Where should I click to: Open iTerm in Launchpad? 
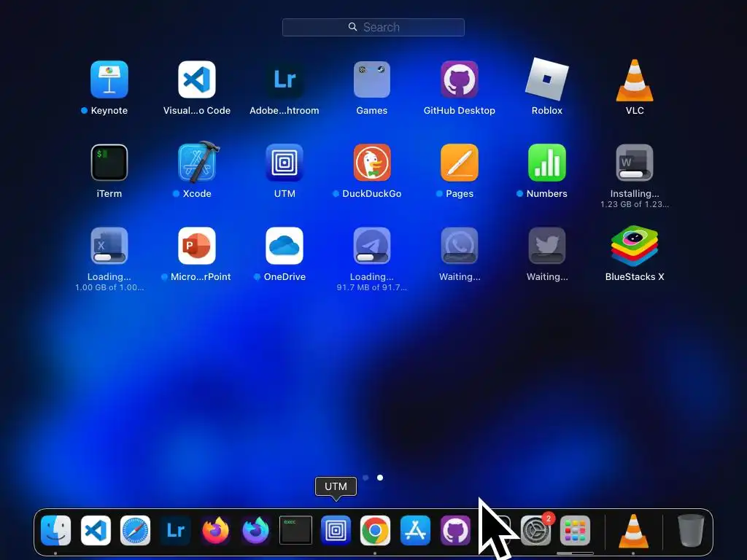coord(109,163)
